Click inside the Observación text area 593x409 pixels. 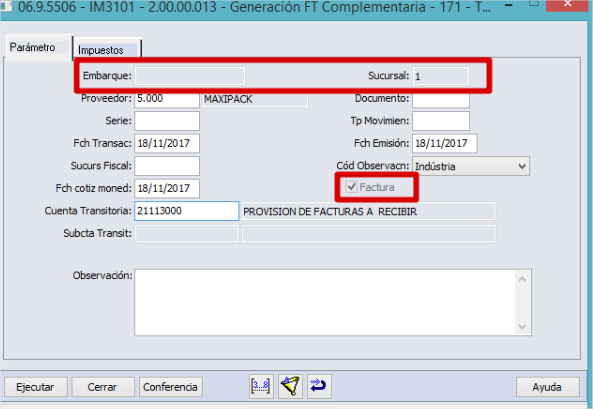point(325,303)
